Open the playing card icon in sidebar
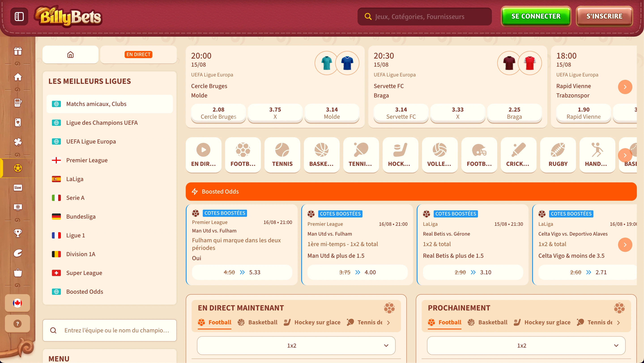 click(18, 122)
